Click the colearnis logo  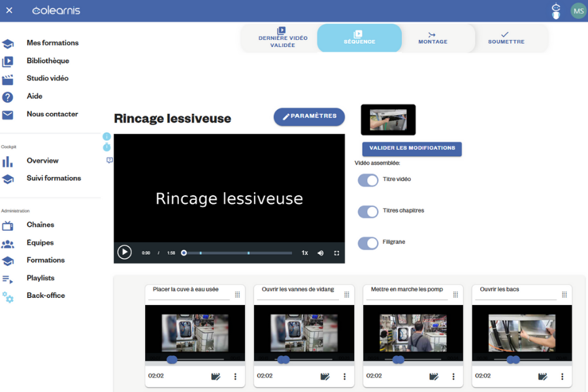click(56, 10)
